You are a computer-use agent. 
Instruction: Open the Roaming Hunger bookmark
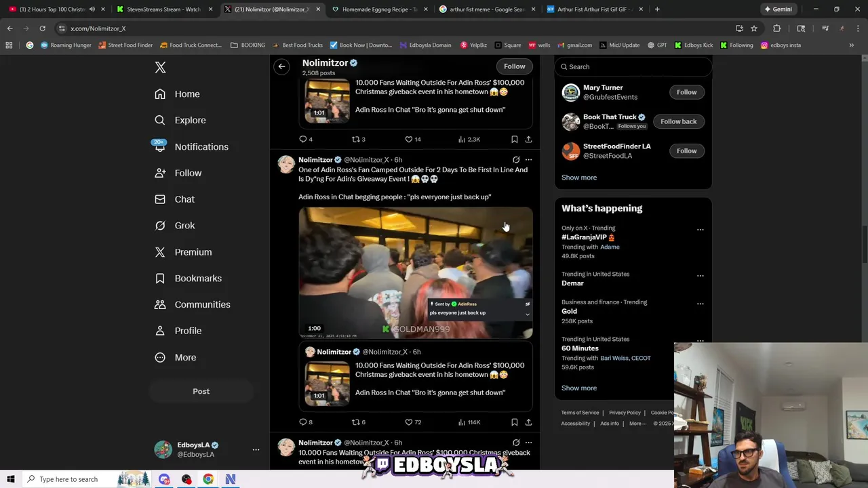pos(66,45)
